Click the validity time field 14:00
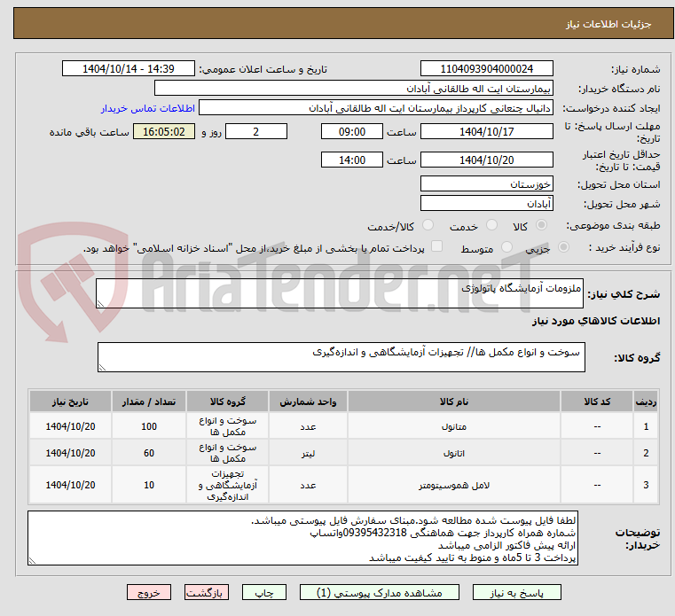Viewport: 675px width, 616px height. point(352,160)
